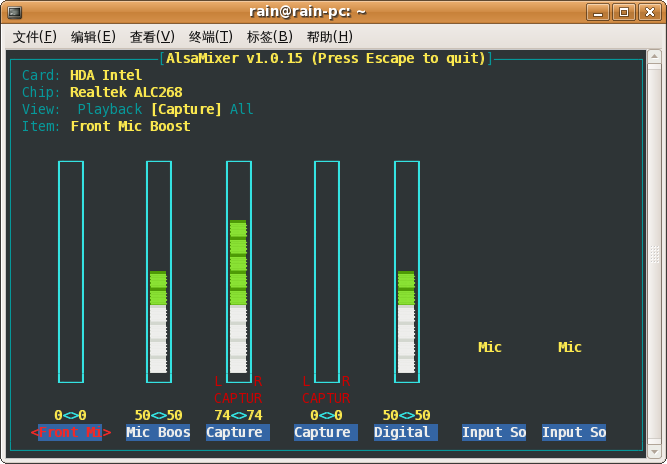667x464 pixels.
Task: Open the 查看(V) menu
Action: click(152, 37)
